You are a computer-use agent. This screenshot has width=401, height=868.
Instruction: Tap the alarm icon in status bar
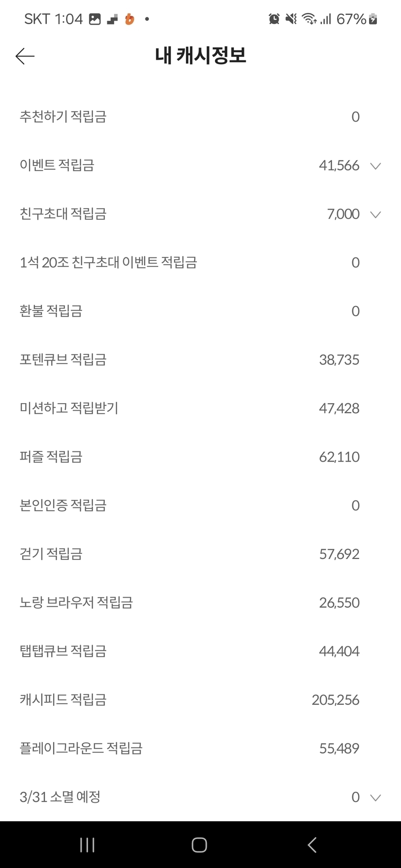[274, 19]
